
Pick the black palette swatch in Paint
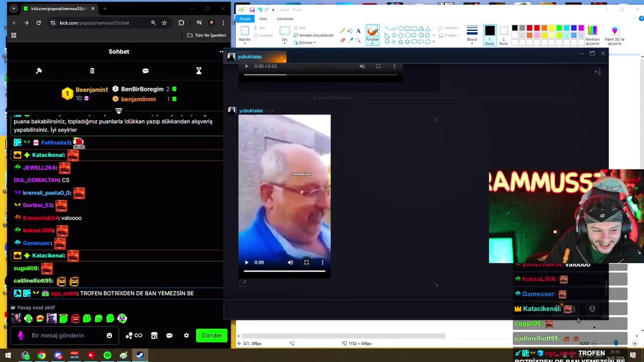pos(515,28)
